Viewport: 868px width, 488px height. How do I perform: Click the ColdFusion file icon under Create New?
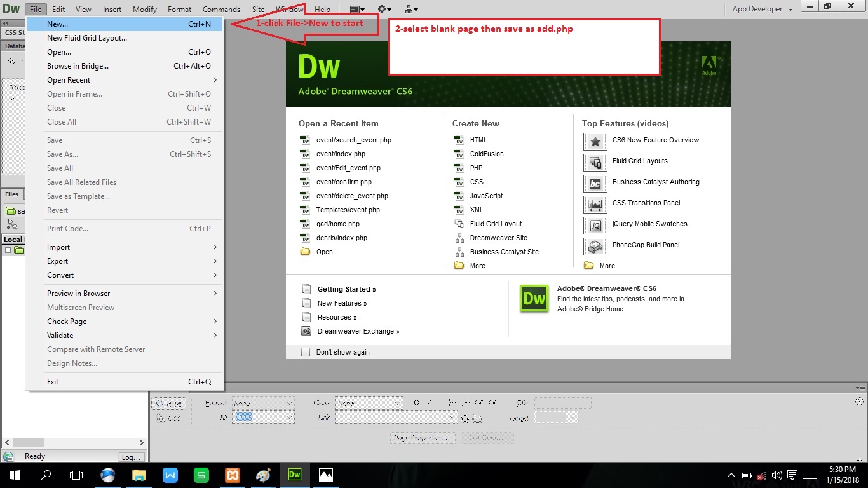(x=459, y=154)
